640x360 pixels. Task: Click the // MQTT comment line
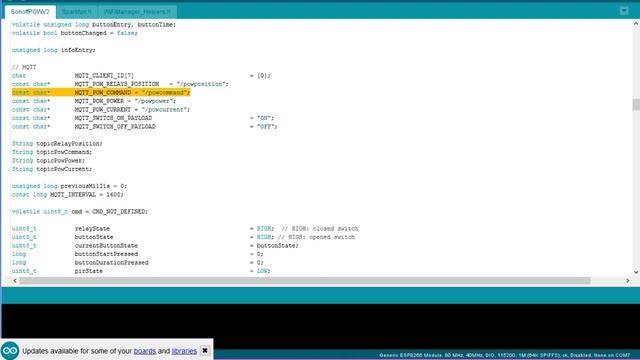tap(24, 67)
